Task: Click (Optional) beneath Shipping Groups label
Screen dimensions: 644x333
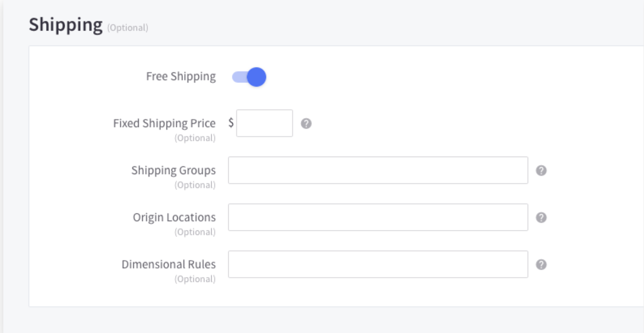Action: coord(195,185)
